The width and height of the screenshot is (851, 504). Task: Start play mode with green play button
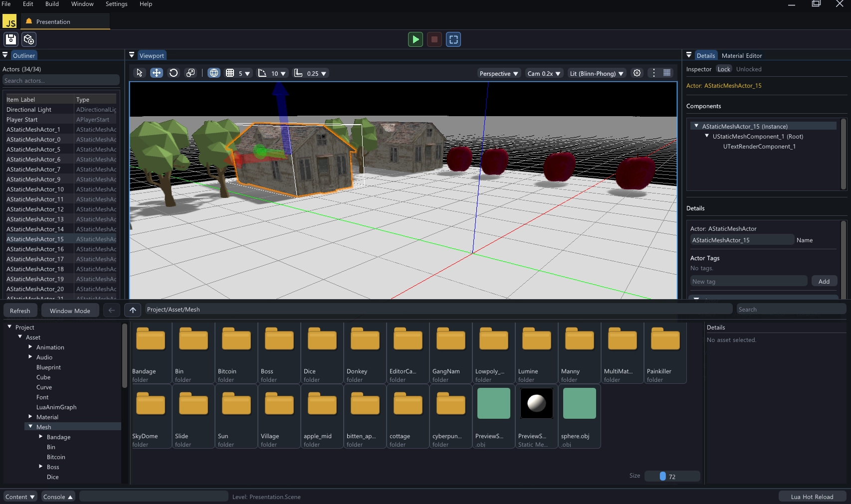(x=416, y=39)
